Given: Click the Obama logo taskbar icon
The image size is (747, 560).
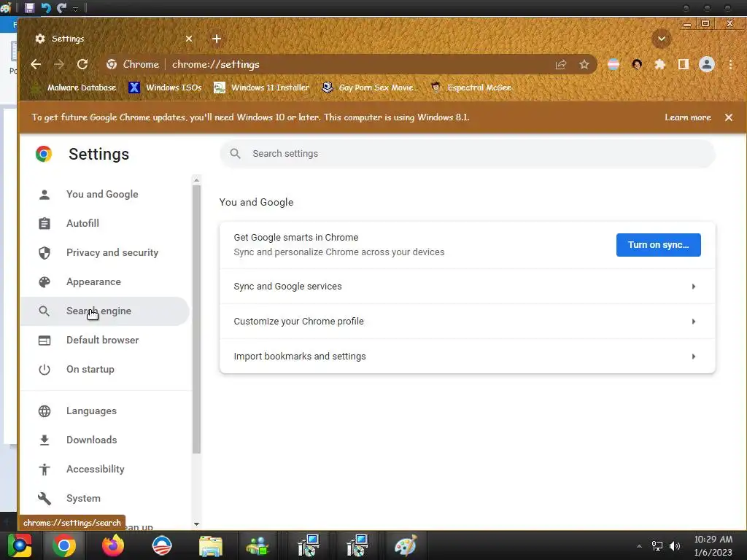Looking at the screenshot, I should (161, 545).
